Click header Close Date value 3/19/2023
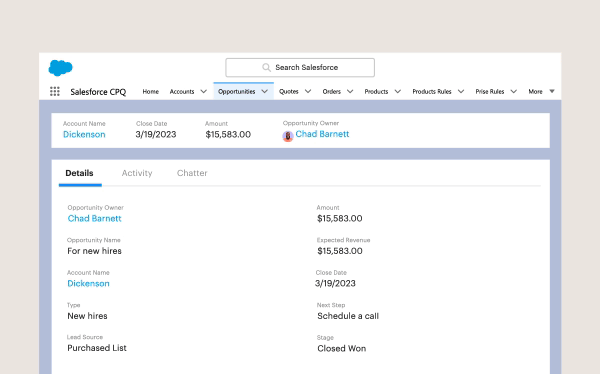 156,134
